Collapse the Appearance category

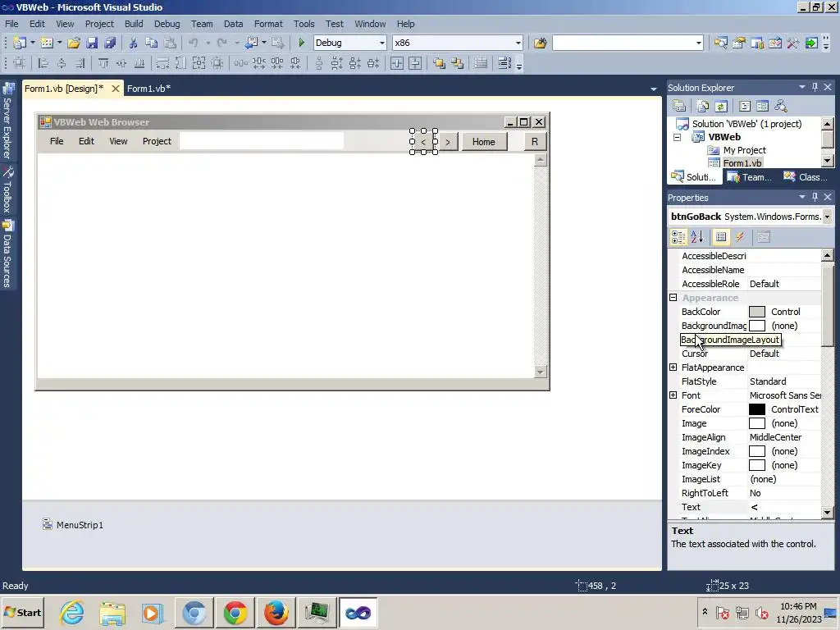673,298
